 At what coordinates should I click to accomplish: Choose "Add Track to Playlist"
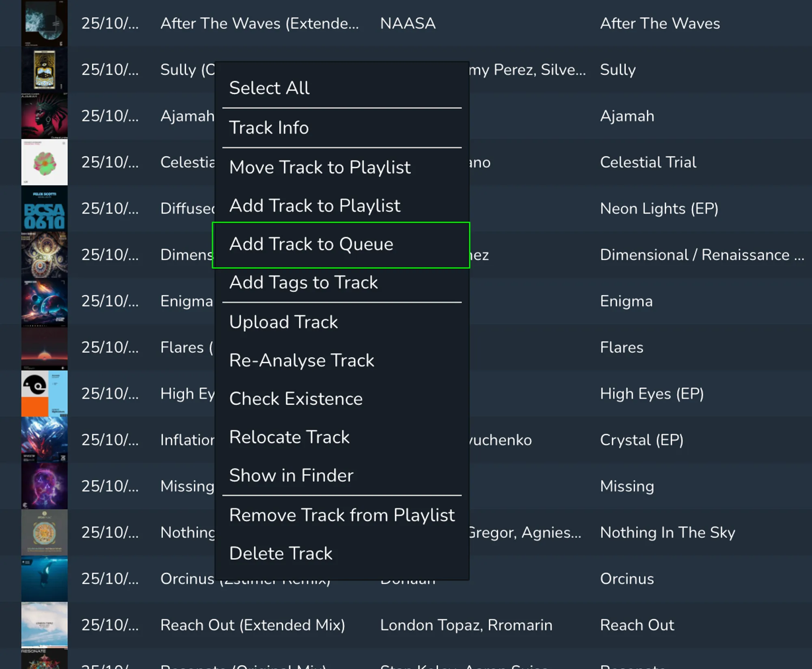point(315,205)
